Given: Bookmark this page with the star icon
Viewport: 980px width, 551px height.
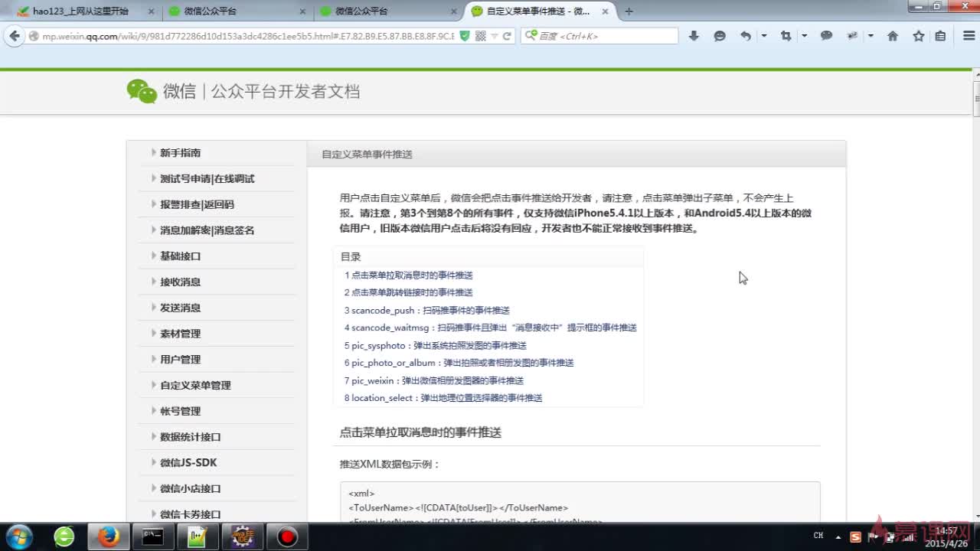Looking at the screenshot, I should pos(918,36).
